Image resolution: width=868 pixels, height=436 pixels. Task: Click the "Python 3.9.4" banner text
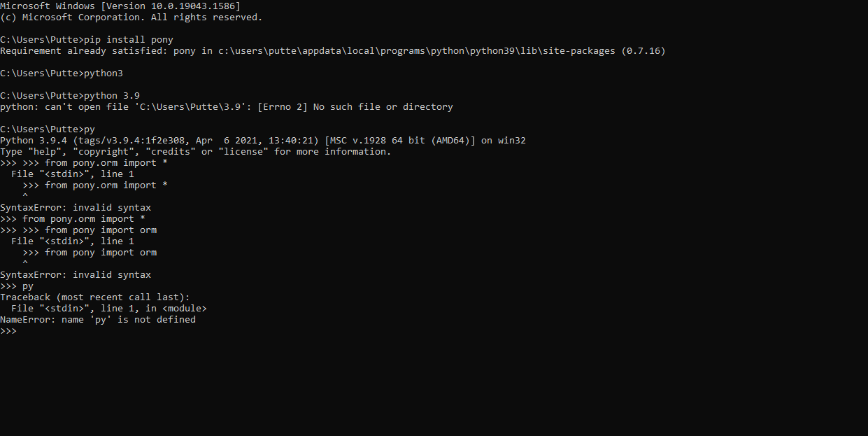point(33,141)
